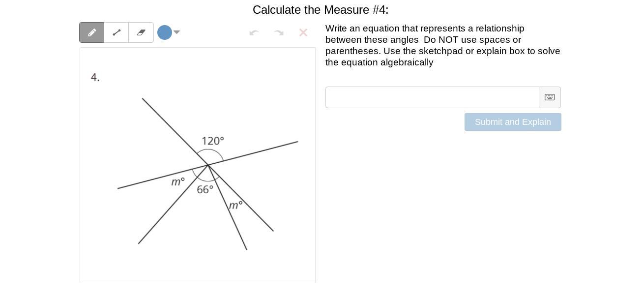Select the pencil drawing tool

pyautogui.click(x=92, y=32)
